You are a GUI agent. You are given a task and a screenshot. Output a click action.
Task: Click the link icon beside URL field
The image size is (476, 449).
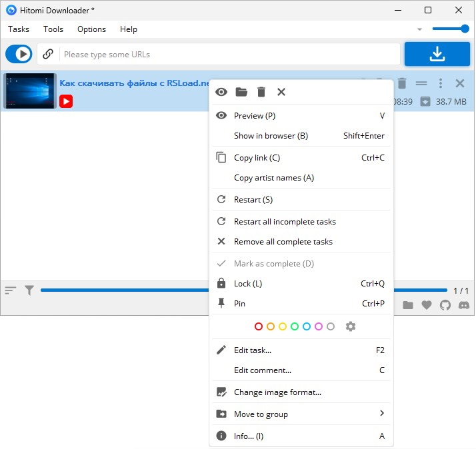[x=48, y=54]
